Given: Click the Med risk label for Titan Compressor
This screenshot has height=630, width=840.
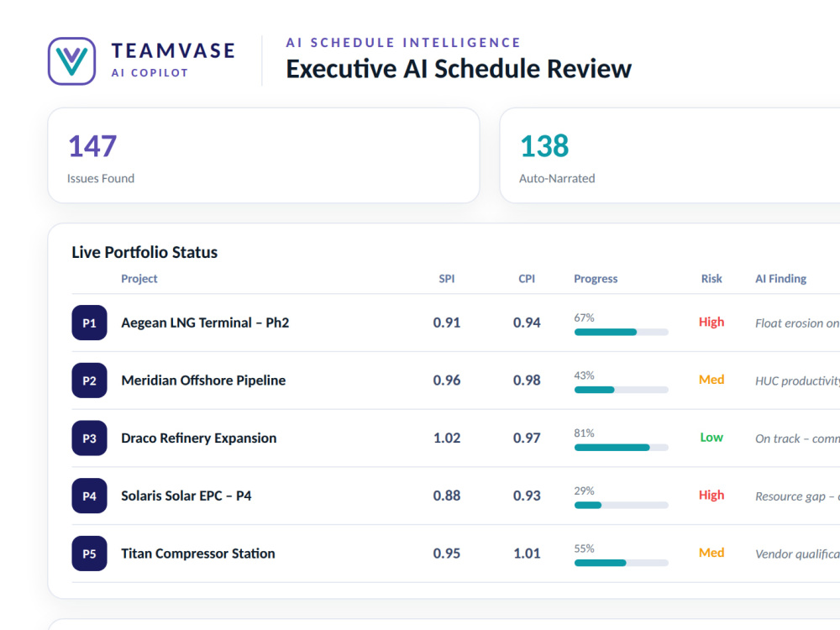Looking at the screenshot, I should pos(711,553).
